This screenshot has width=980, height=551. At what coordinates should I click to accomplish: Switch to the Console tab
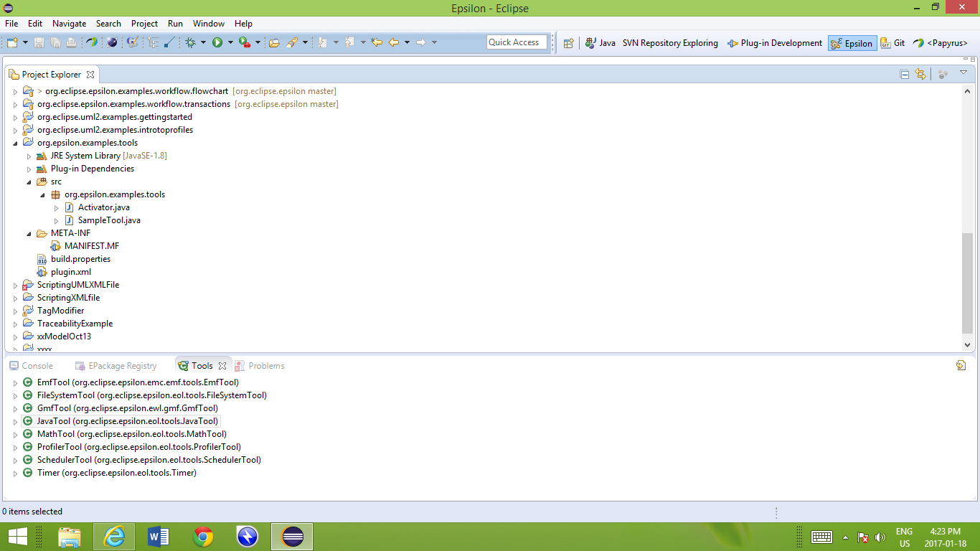click(32, 366)
